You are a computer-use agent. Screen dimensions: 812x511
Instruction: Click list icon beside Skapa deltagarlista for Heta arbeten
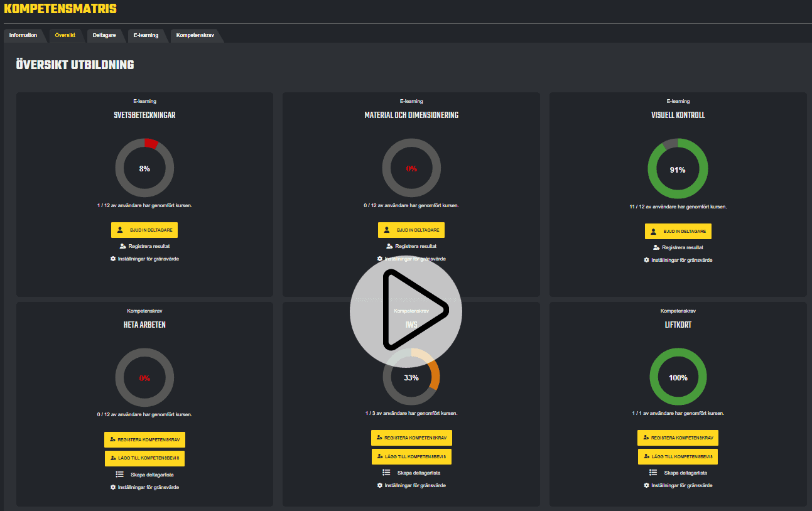pos(119,474)
